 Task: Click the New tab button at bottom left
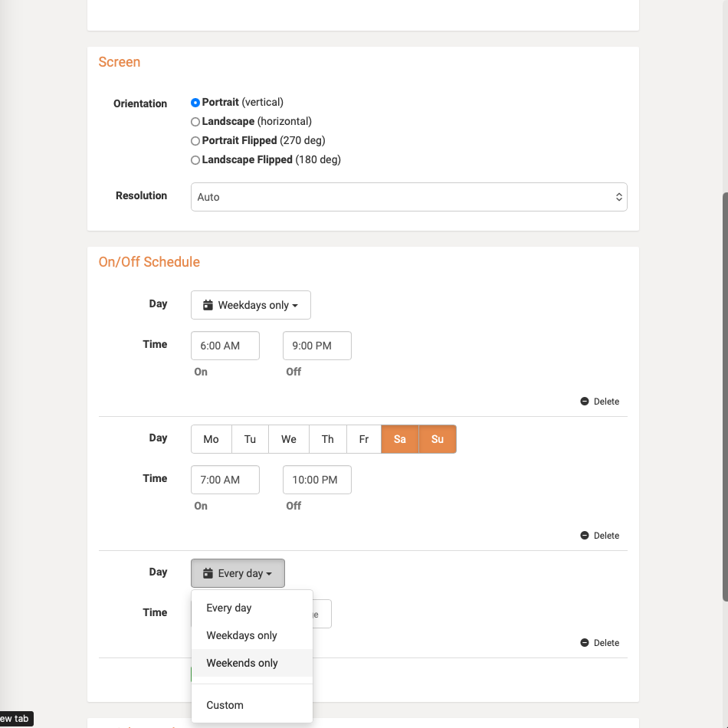point(14,719)
